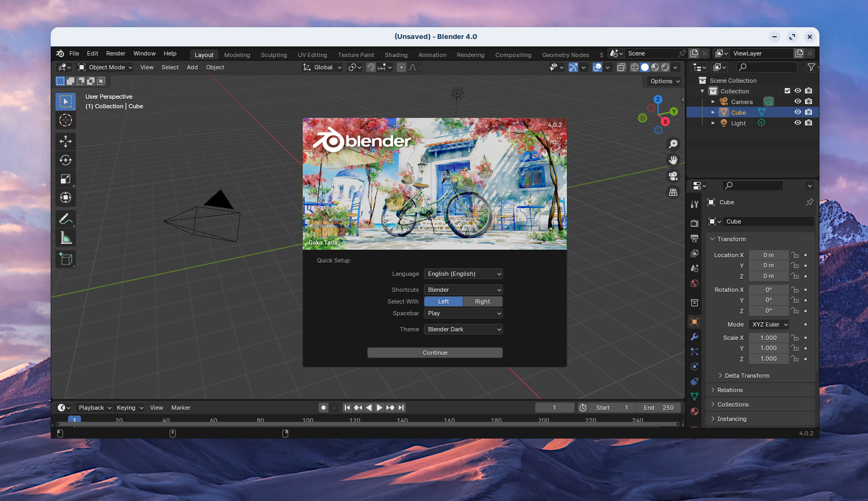Switch to the Shading workspace tab
This screenshot has width=868, height=501.
[x=396, y=55]
